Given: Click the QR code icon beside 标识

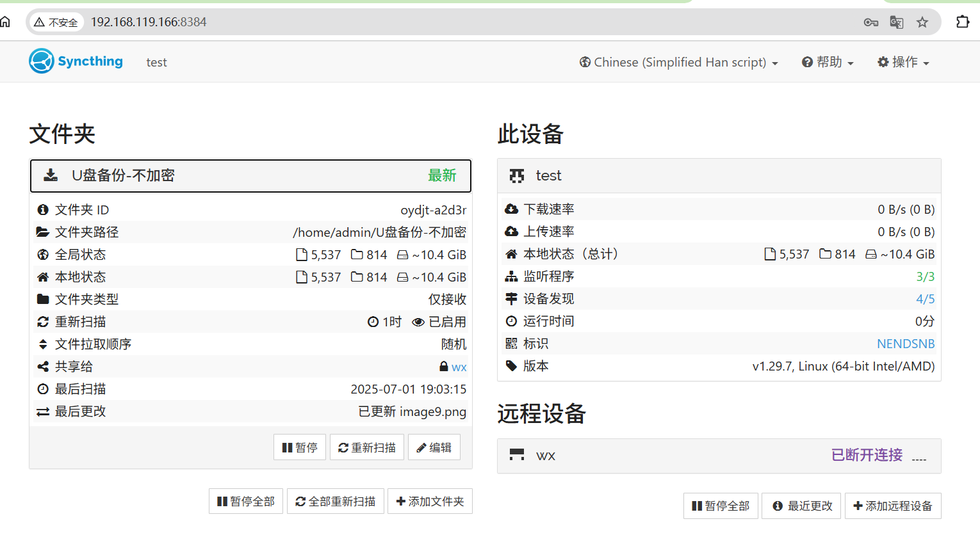Looking at the screenshot, I should click(511, 344).
